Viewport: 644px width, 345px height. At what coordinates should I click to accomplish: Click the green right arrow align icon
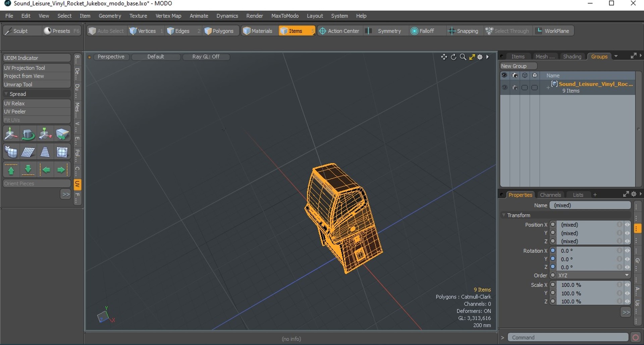click(x=62, y=170)
